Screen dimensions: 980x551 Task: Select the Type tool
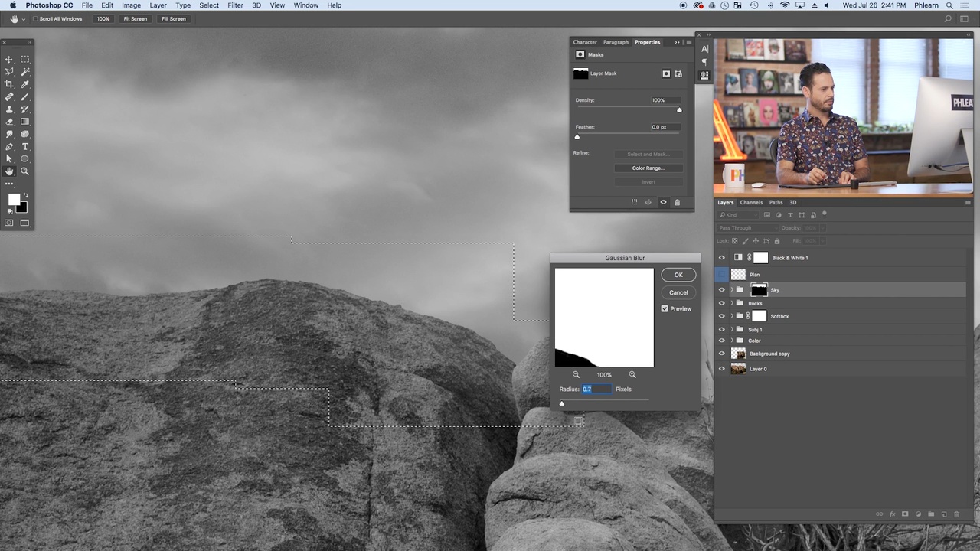pyautogui.click(x=25, y=146)
